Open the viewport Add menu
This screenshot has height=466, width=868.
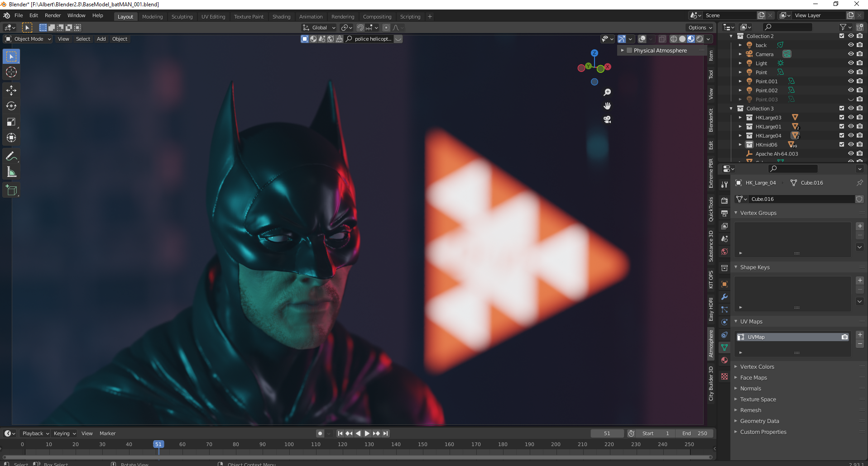(101, 39)
